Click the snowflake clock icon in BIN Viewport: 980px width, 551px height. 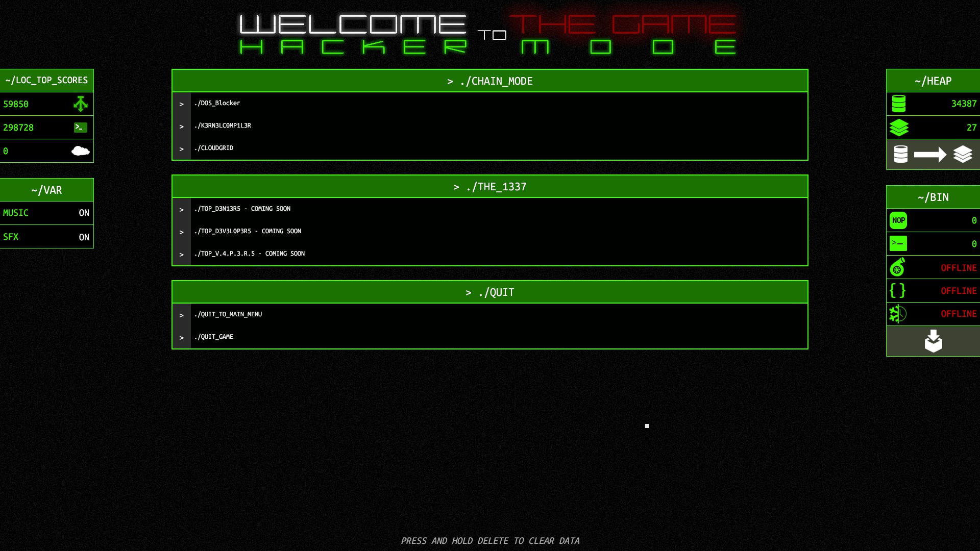(x=897, y=314)
